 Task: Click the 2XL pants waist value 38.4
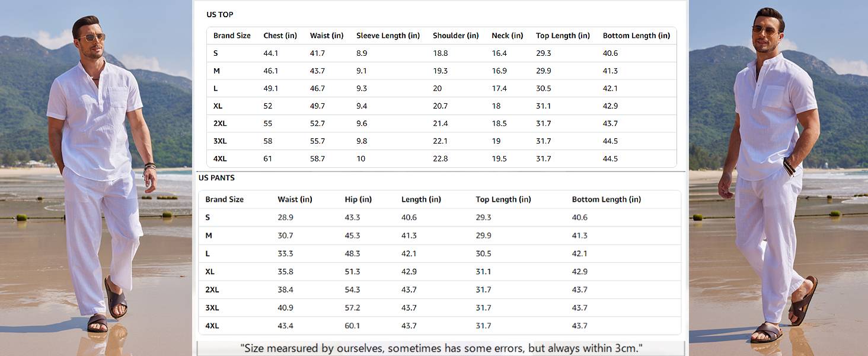tap(285, 290)
